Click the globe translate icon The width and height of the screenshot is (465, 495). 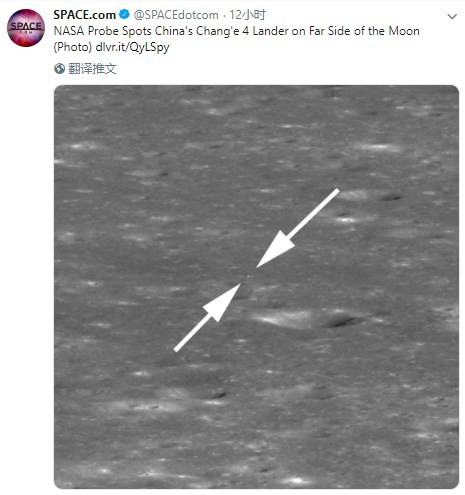tap(59, 69)
